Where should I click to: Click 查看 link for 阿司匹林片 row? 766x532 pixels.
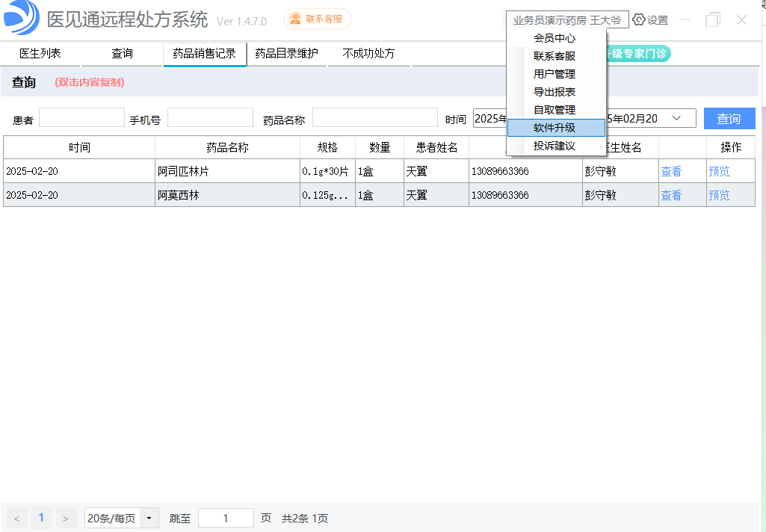point(671,171)
